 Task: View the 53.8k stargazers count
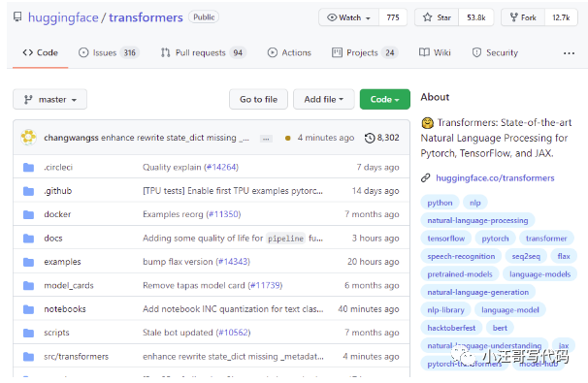(x=475, y=17)
